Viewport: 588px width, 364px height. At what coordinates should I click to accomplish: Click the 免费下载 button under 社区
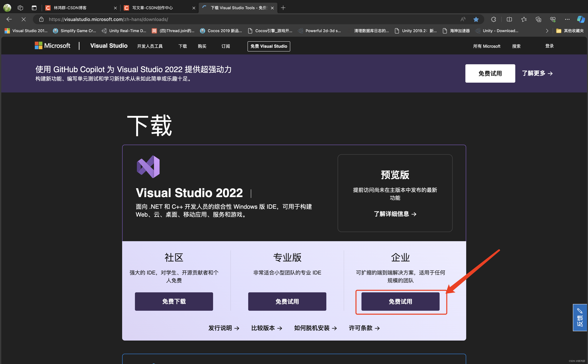tap(174, 301)
